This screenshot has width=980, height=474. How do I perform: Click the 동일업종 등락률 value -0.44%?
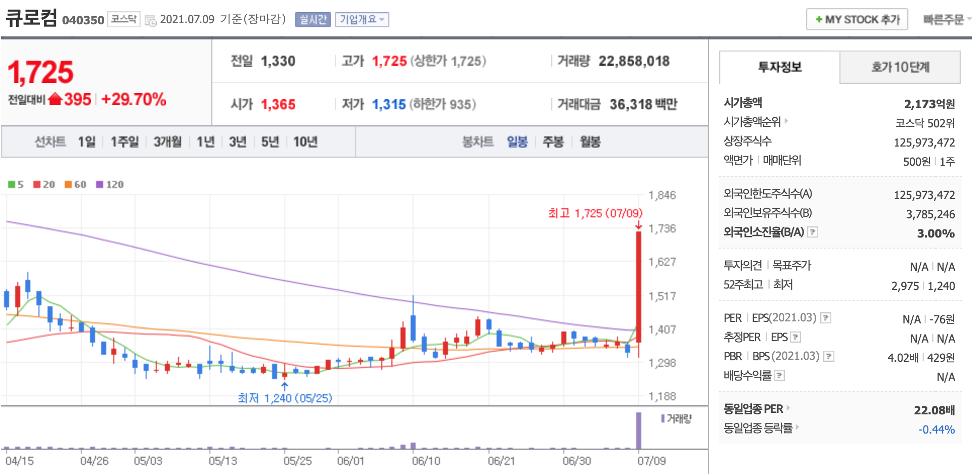pyautogui.click(x=937, y=430)
